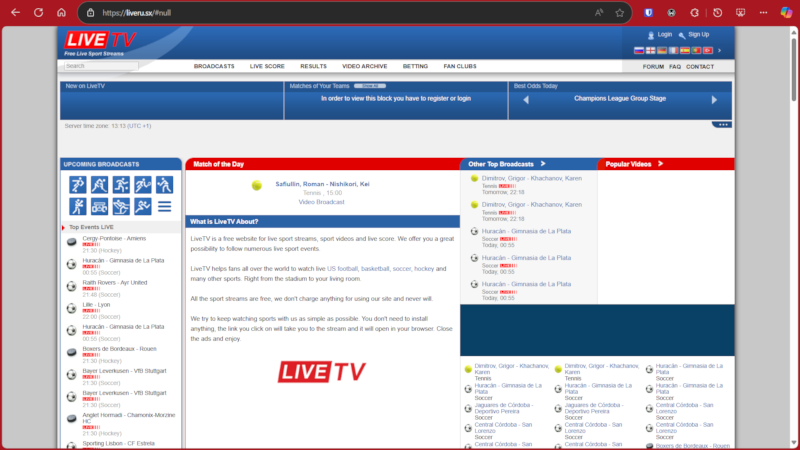This screenshot has width=800, height=450.
Task: Open the BETTING menu
Action: click(415, 66)
